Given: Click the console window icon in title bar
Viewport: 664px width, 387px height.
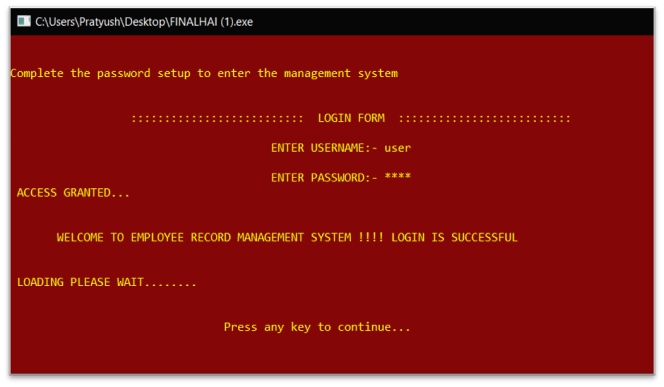Looking at the screenshot, I should point(24,21).
